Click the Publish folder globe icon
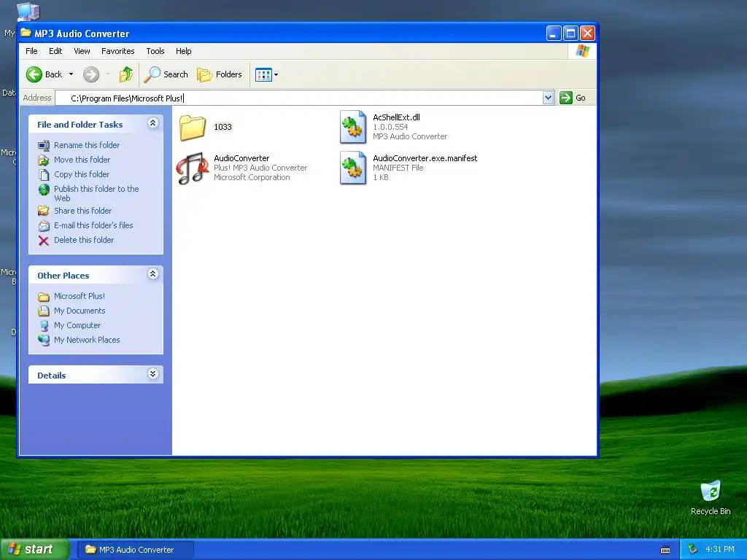This screenshot has height=560, width=747. pos(44,190)
